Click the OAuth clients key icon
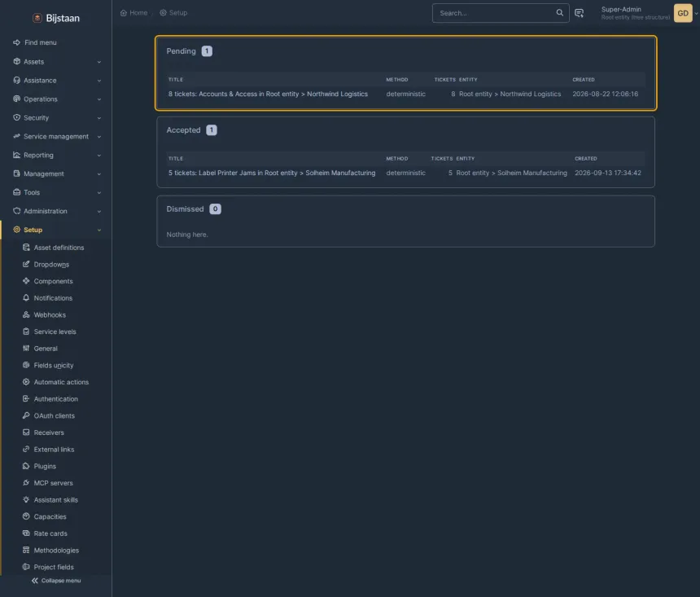Image resolution: width=700 pixels, height=597 pixels. coord(26,415)
